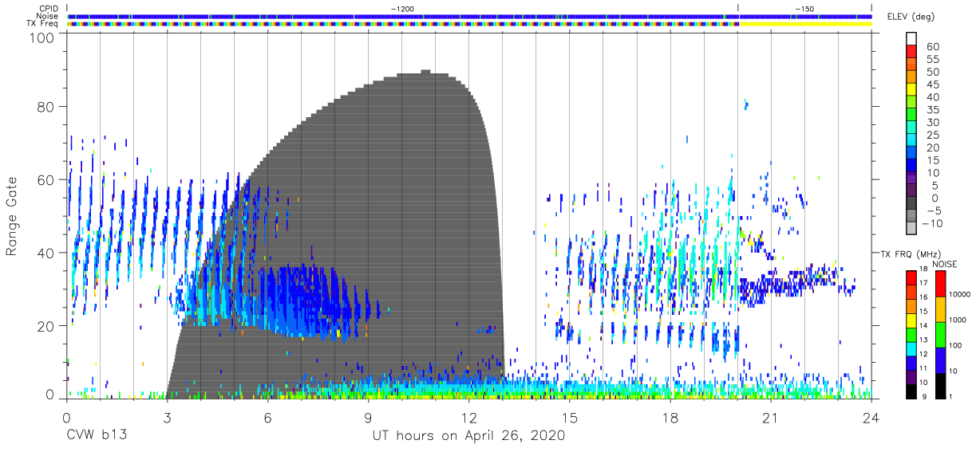Image resolution: width=980 pixels, height=452 pixels.
Task: Click the 24 tick on the UT hours axis
Action: click(871, 417)
